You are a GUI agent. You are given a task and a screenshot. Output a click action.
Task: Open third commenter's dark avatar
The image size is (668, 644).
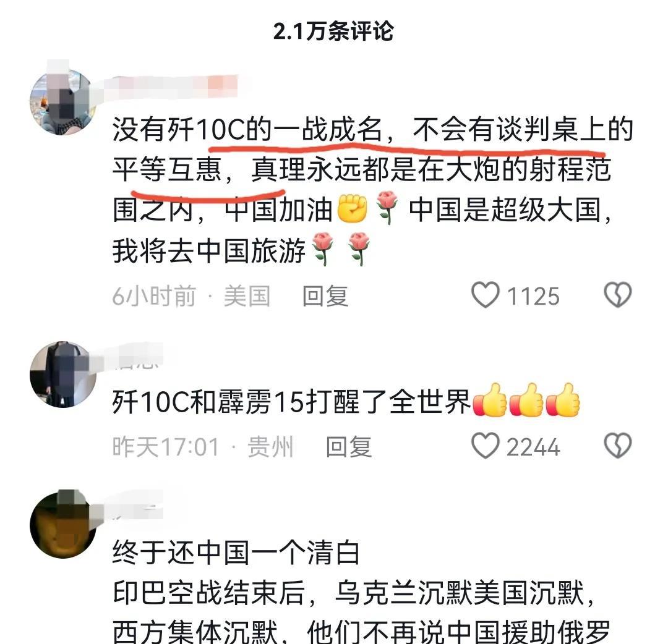63,525
